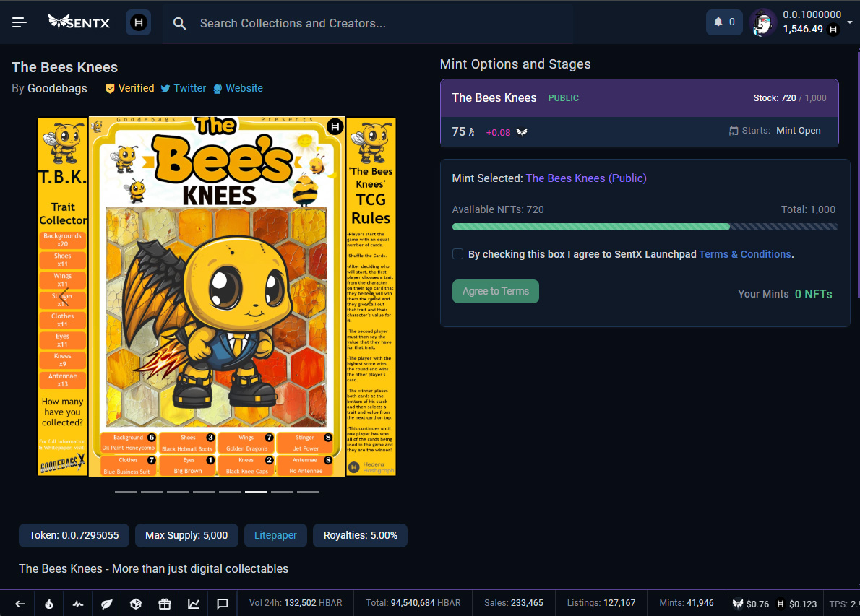
Task: Open the hamburger navigation menu
Action: pos(20,22)
